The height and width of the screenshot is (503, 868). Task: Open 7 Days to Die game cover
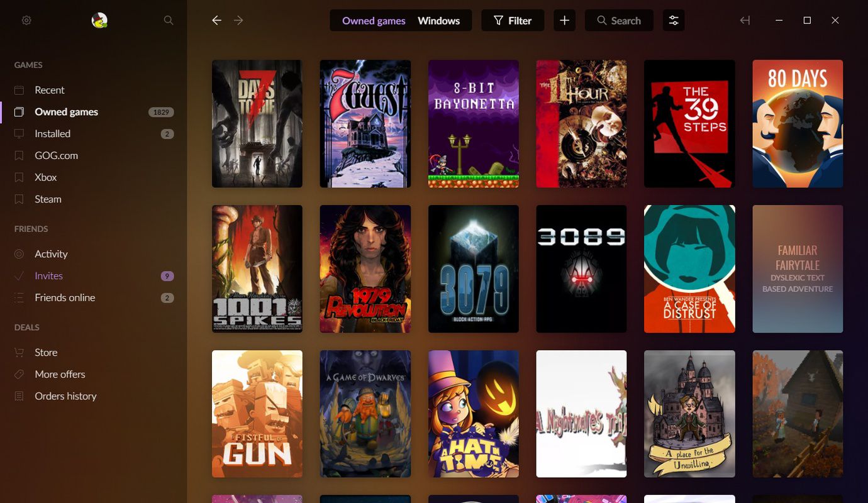(257, 124)
